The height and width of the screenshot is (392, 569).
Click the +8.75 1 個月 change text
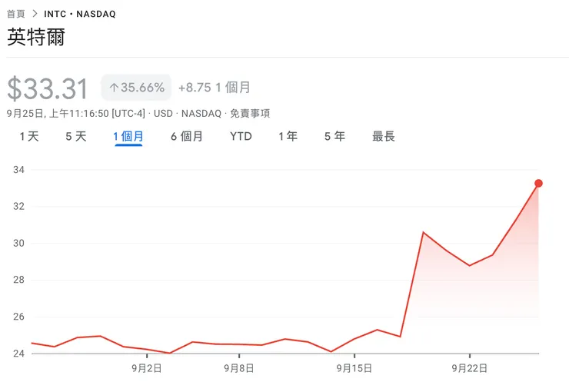point(215,88)
